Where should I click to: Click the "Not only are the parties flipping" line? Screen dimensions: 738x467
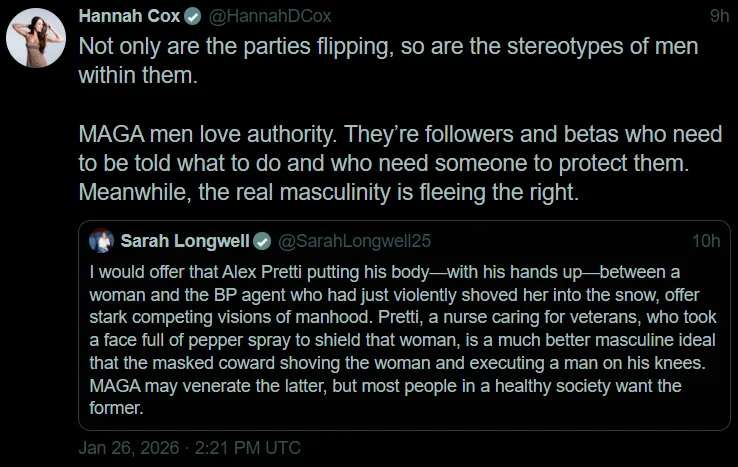[388, 46]
